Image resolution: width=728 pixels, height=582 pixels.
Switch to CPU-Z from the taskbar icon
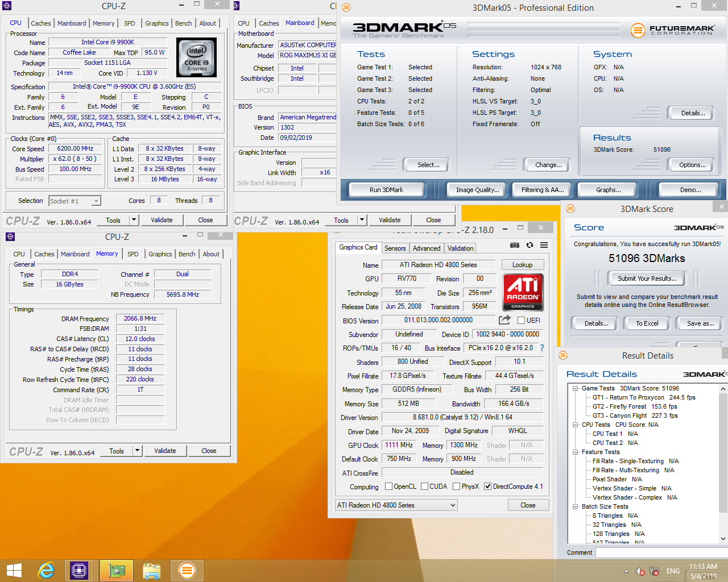79,571
